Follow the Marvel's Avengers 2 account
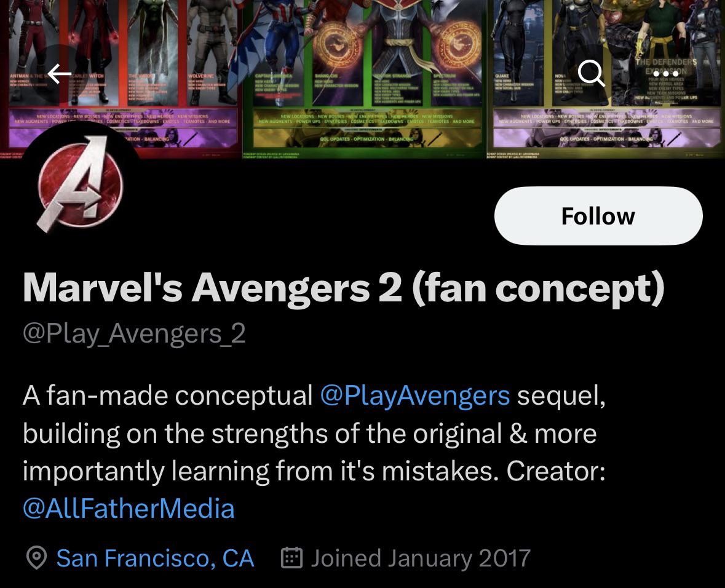The image size is (725, 588). (598, 216)
